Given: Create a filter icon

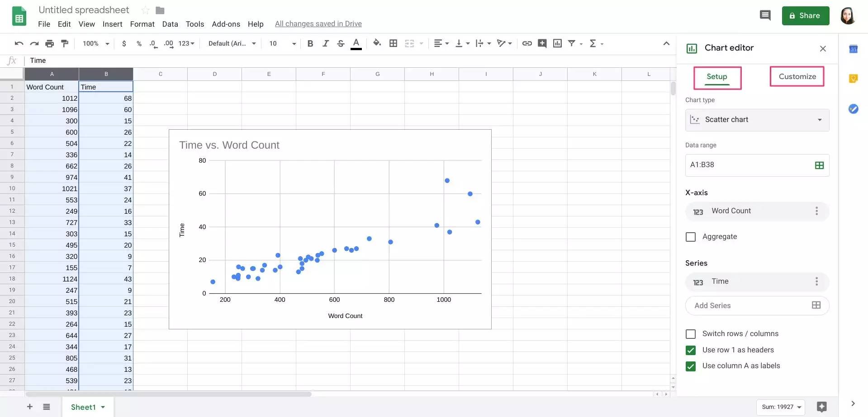Looking at the screenshot, I should tap(572, 43).
